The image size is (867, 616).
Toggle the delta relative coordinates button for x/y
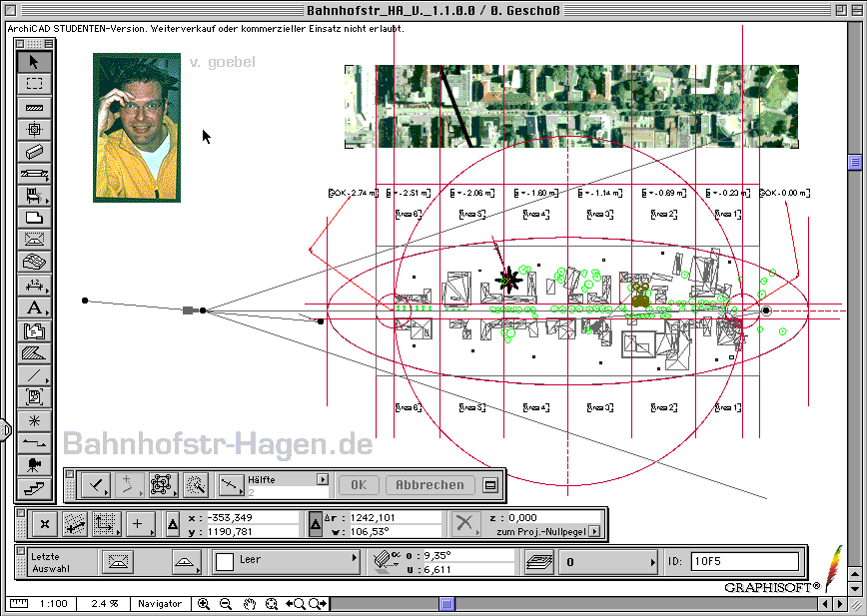tap(173, 523)
